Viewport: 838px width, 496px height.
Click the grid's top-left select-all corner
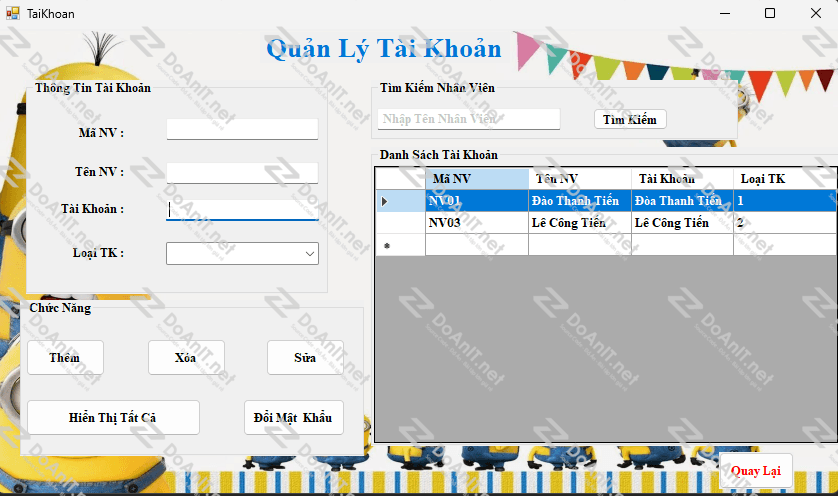coord(401,179)
